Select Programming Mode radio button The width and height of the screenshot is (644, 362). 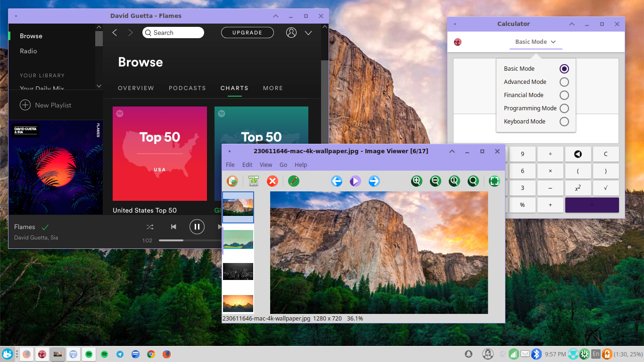coord(564,108)
